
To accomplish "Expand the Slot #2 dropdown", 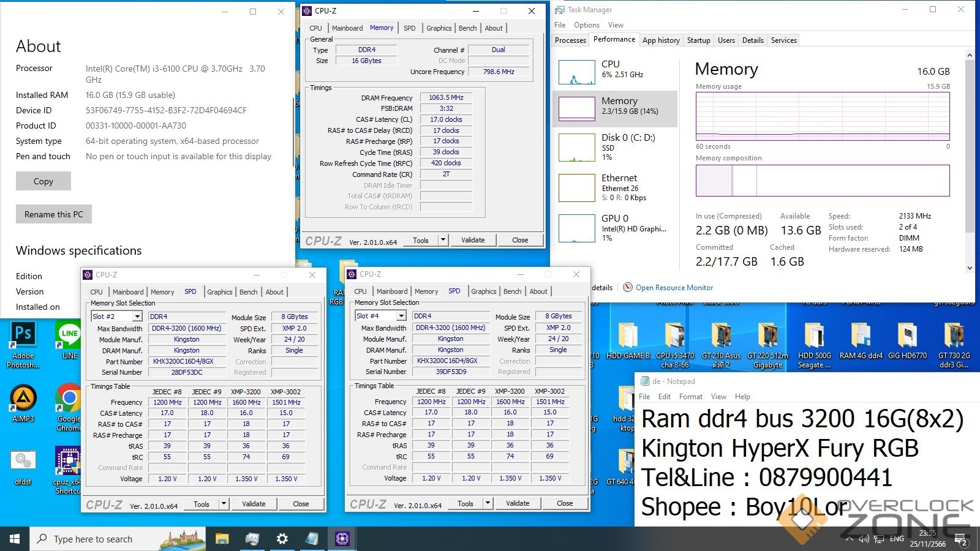I will pyautogui.click(x=137, y=317).
